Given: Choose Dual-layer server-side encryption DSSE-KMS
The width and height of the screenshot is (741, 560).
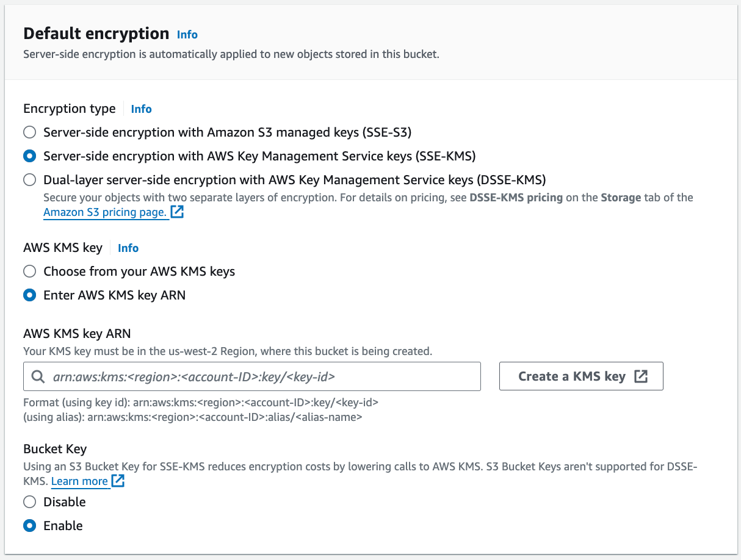Looking at the screenshot, I should tap(29, 179).
